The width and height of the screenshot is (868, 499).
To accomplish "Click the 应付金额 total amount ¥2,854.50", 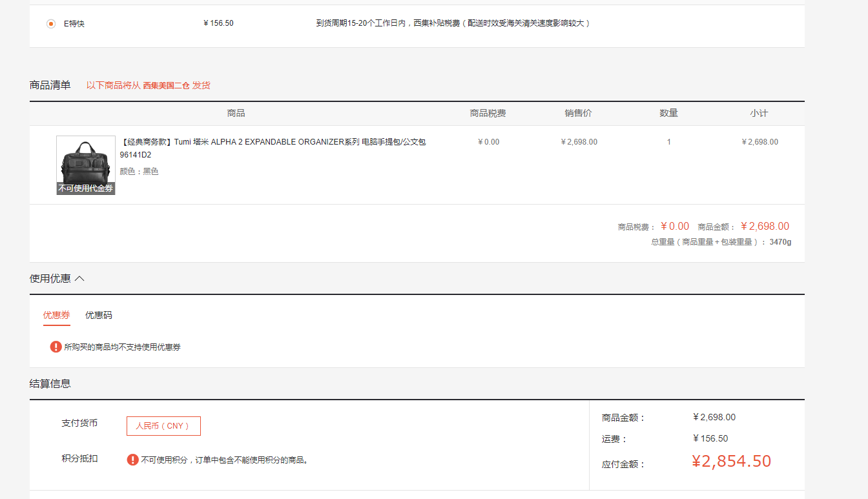I will (x=731, y=461).
